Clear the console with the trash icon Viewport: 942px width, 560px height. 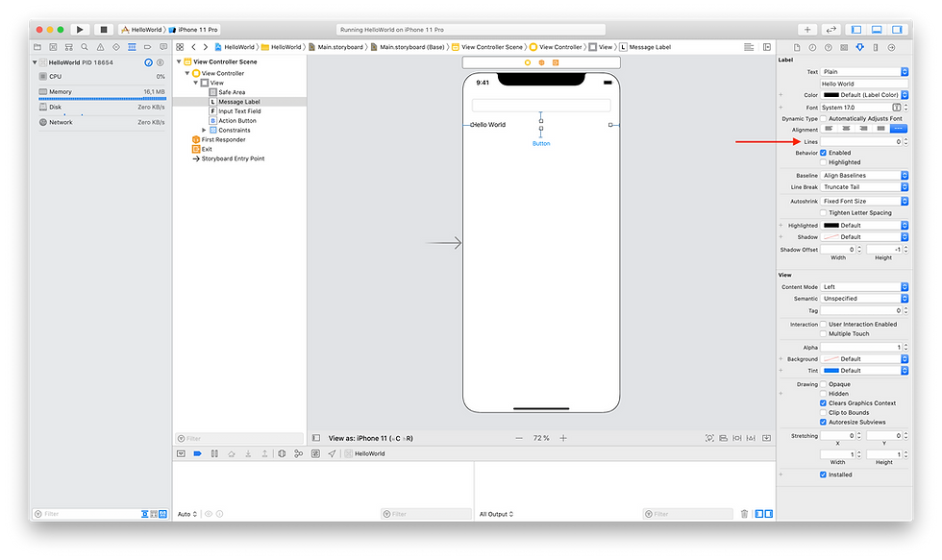[744, 514]
